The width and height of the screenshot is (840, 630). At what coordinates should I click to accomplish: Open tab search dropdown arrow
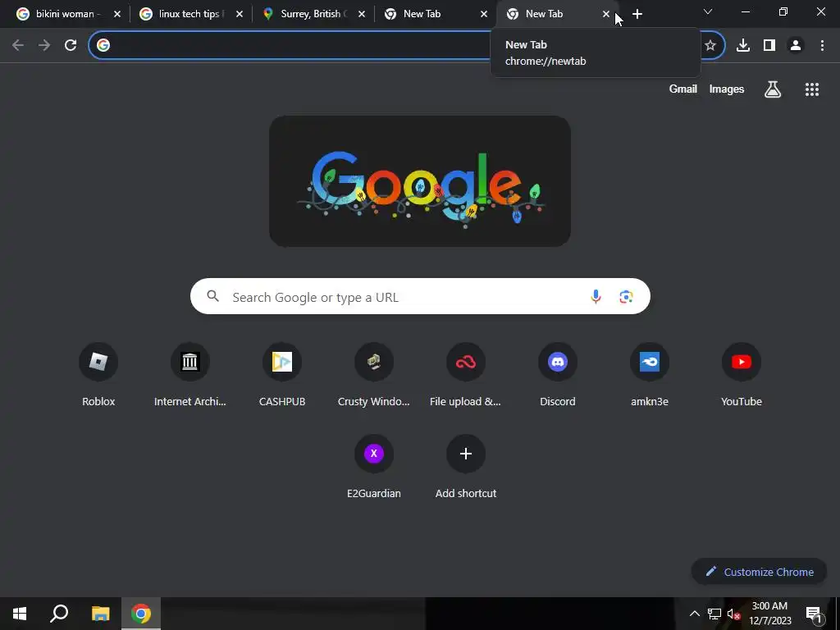[x=708, y=11]
